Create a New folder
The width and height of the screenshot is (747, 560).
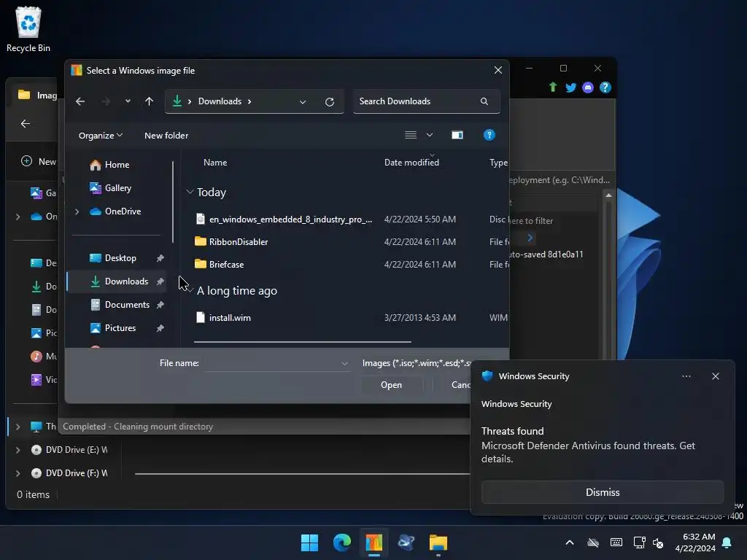tap(166, 136)
